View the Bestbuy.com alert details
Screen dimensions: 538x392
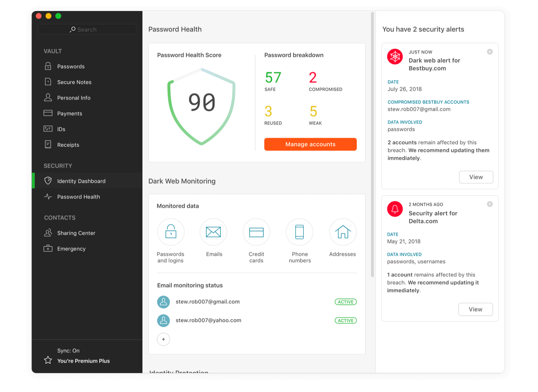[476, 177]
